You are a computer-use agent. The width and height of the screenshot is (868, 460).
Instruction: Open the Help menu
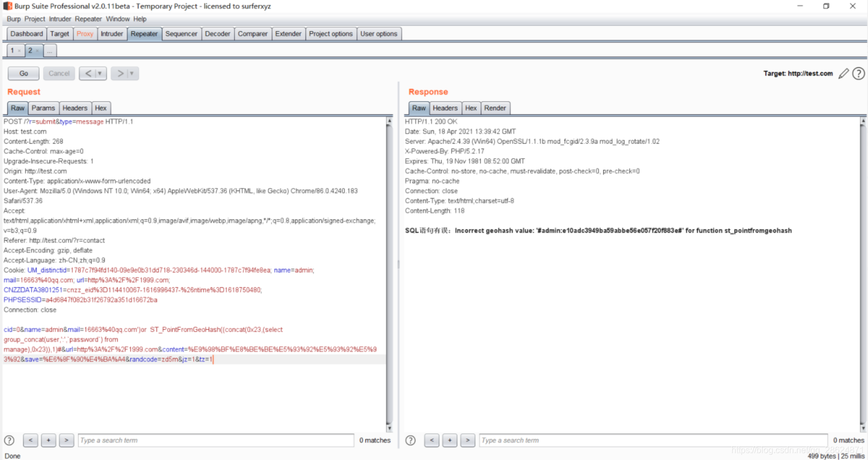pos(140,19)
